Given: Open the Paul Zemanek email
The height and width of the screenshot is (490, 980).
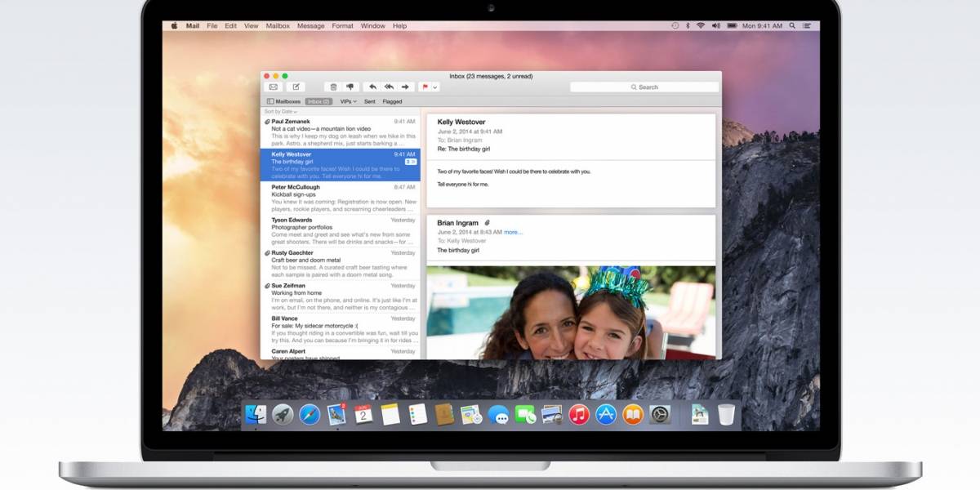Looking at the screenshot, I should [x=341, y=131].
